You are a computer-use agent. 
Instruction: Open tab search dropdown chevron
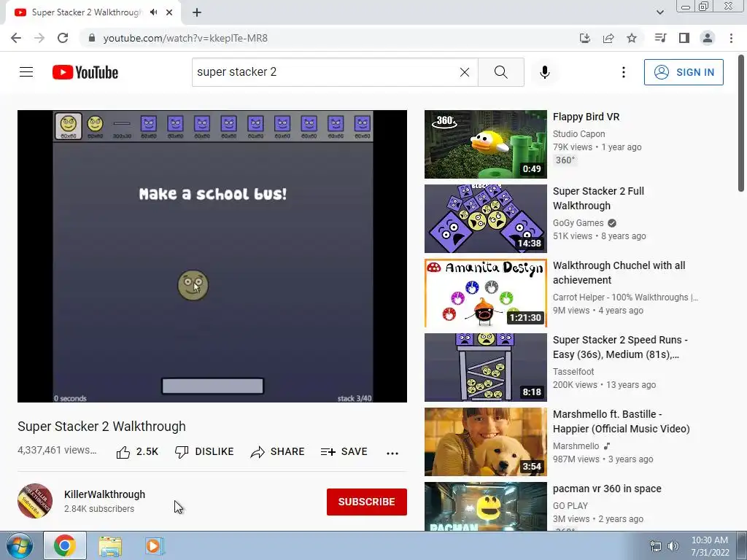click(x=659, y=12)
